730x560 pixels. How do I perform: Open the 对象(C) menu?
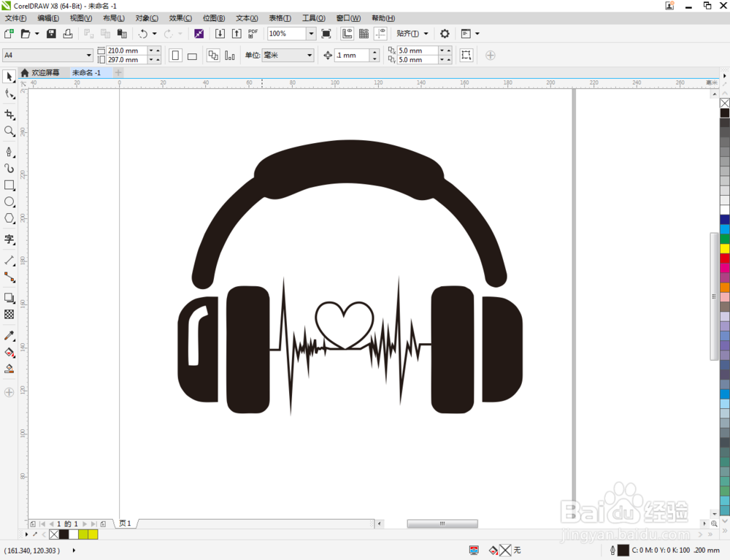pyautogui.click(x=147, y=18)
